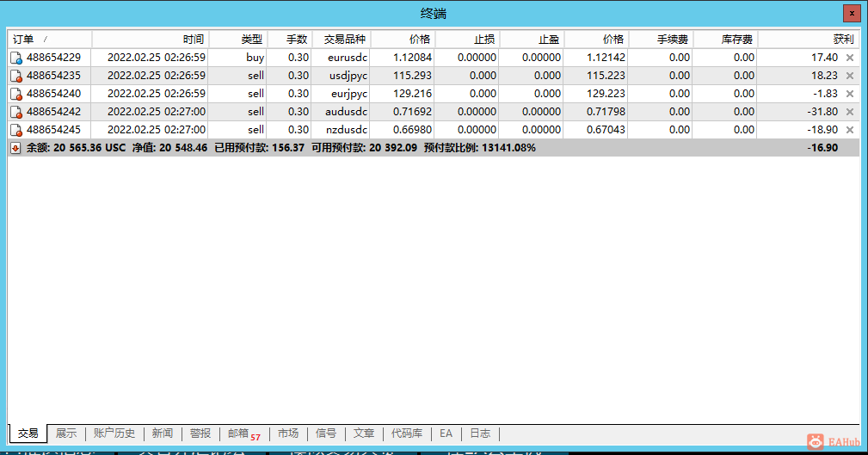Open the 展示 tab
Image resolution: width=868 pixels, height=455 pixels.
(66, 433)
